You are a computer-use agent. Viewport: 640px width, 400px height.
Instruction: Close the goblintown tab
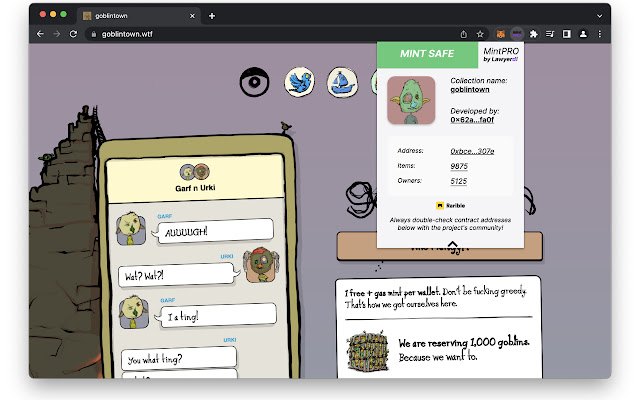click(192, 16)
